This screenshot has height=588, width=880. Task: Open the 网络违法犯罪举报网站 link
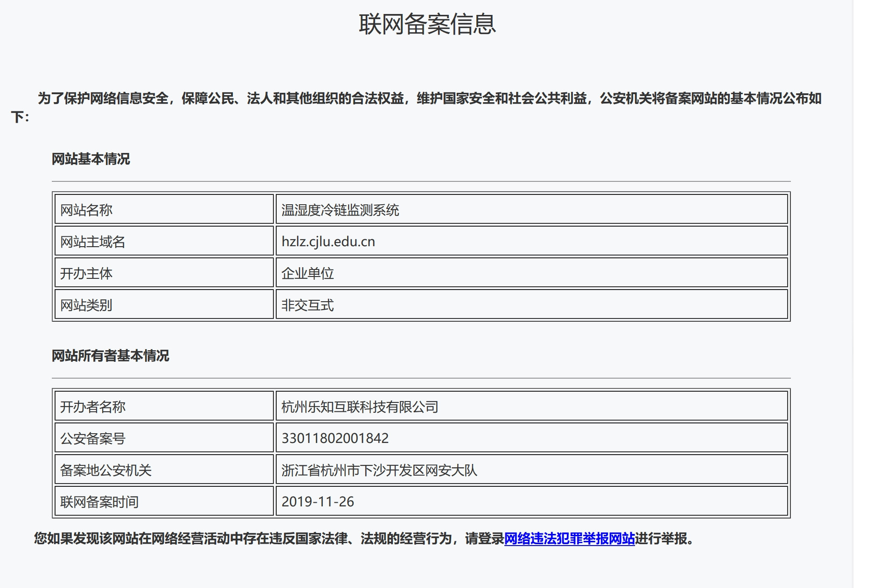(x=569, y=539)
